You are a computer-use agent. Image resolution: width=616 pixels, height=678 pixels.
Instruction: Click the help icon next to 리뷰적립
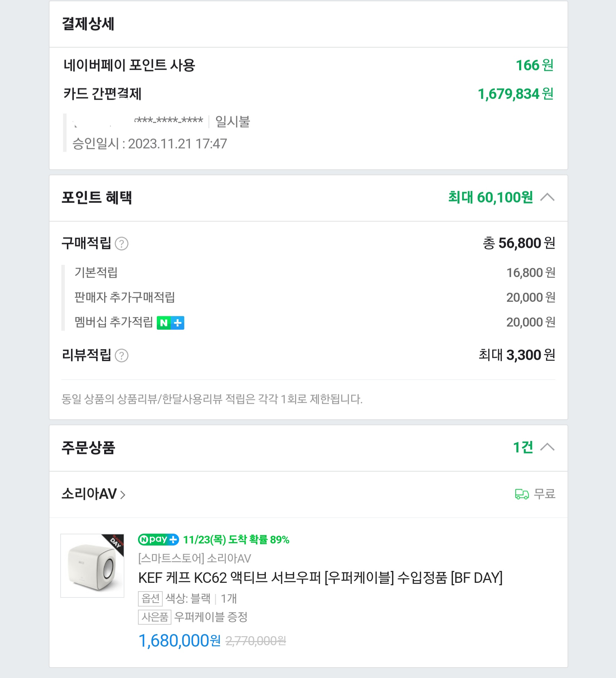click(122, 356)
